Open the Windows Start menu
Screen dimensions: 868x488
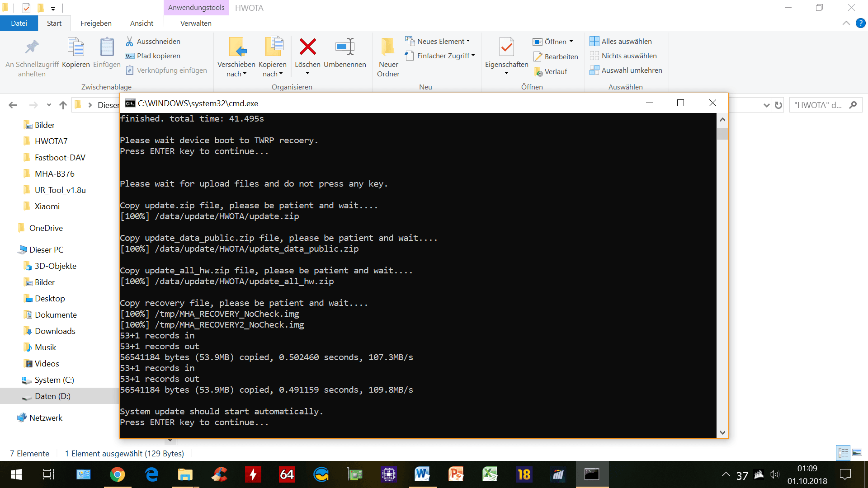(x=16, y=474)
